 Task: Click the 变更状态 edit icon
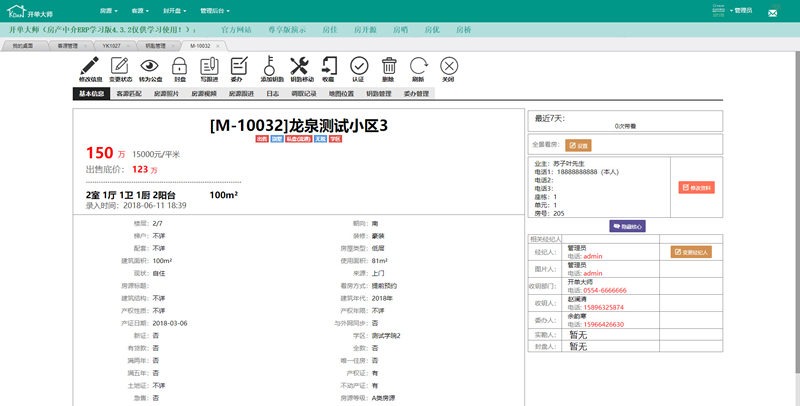point(120,65)
